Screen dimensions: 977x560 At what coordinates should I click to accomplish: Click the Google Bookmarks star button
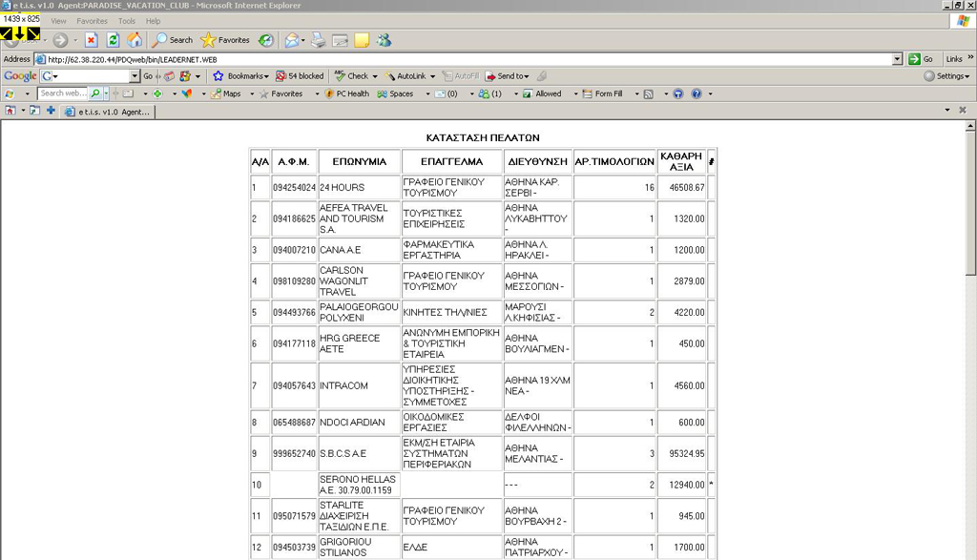(x=240, y=76)
